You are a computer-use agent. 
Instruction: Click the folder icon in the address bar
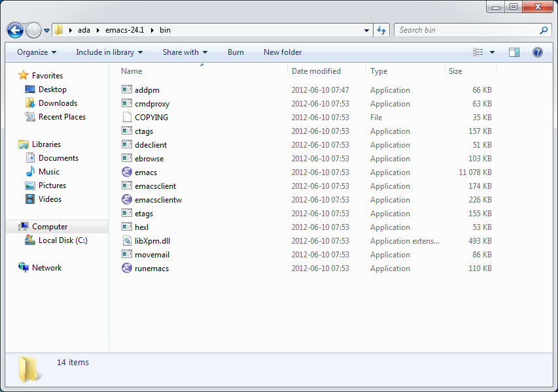[59, 30]
